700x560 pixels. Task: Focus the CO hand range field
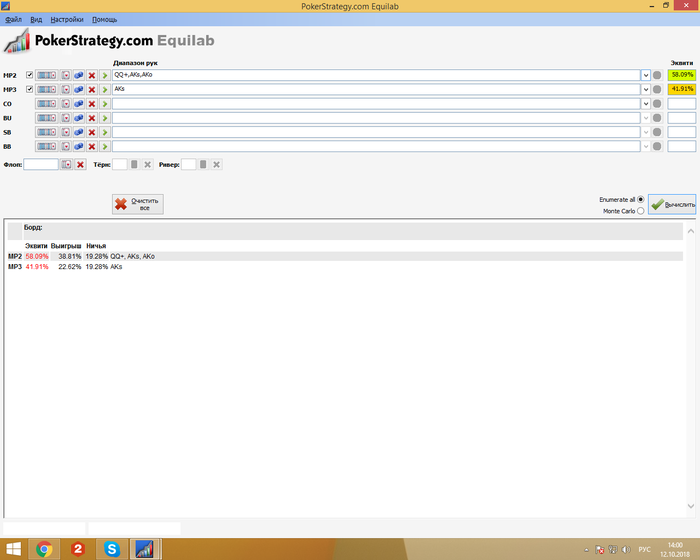tap(376, 104)
